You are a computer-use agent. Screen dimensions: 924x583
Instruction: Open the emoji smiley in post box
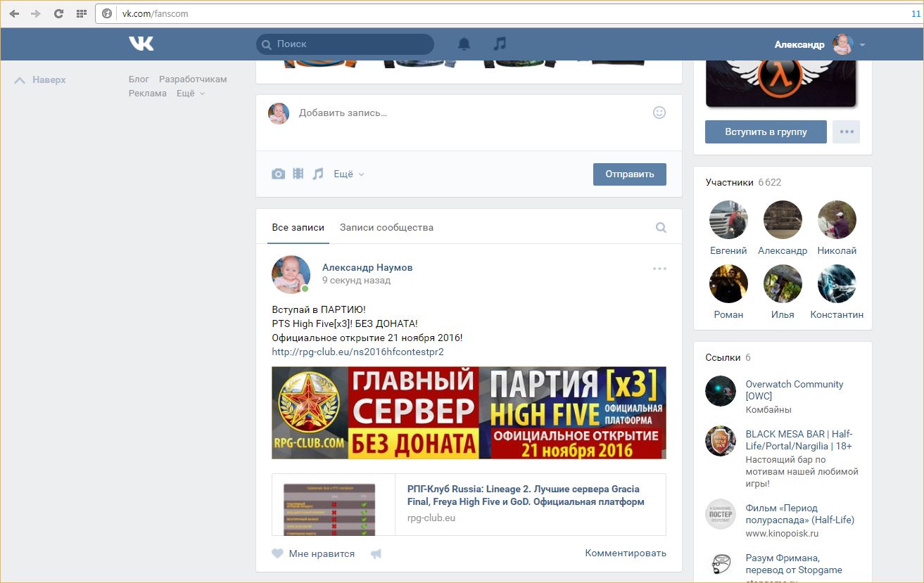pyautogui.click(x=659, y=113)
